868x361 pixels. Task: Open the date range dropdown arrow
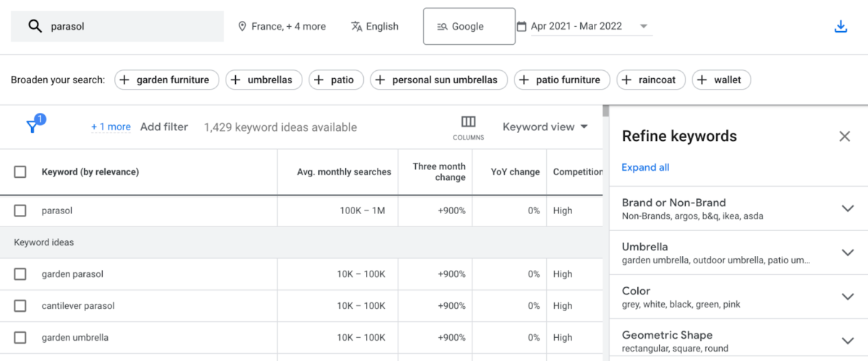pyautogui.click(x=643, y=27)
